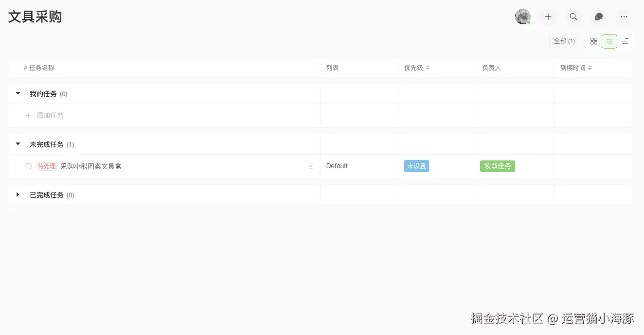Click 领取任务 to claim the task
Viewport: 644px width, 335px height.
[x=498, y=166]
